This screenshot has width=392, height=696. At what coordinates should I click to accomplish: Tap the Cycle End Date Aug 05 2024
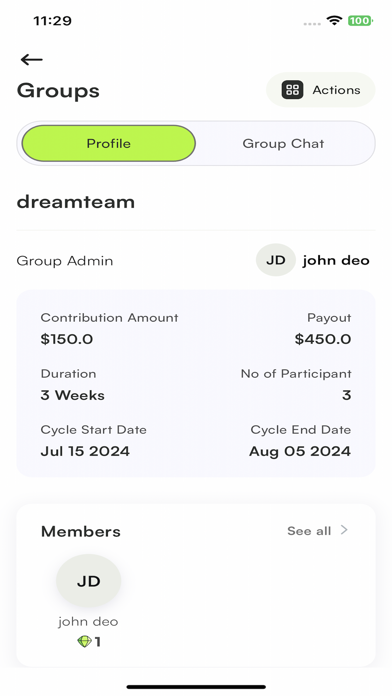(300, 451)
